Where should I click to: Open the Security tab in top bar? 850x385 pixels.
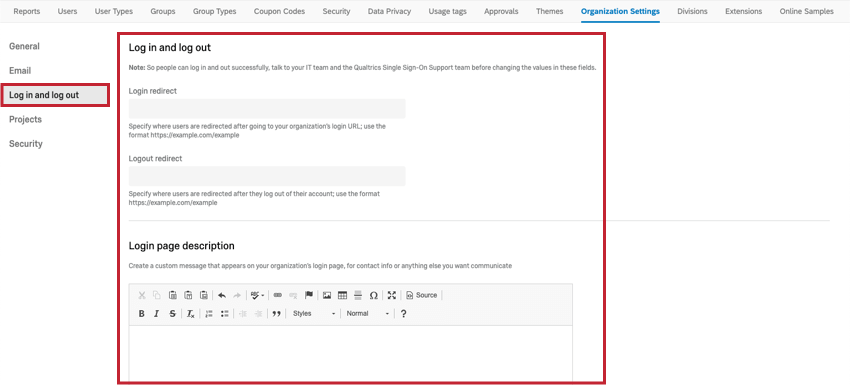pos(336,11)
